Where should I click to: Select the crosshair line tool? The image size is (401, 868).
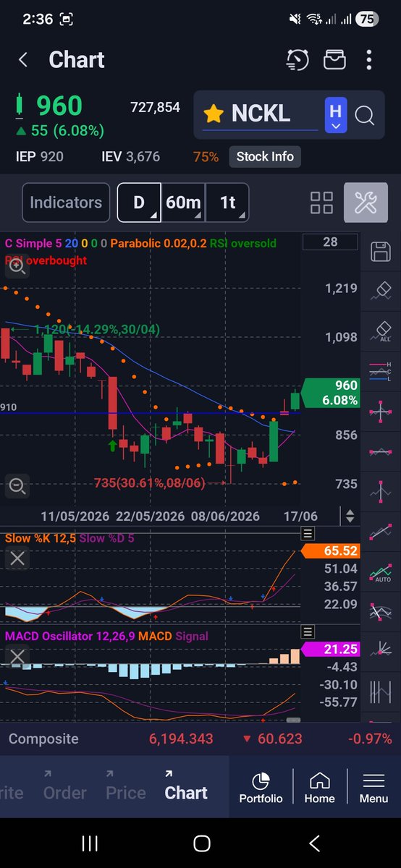(x=380, y=412)
